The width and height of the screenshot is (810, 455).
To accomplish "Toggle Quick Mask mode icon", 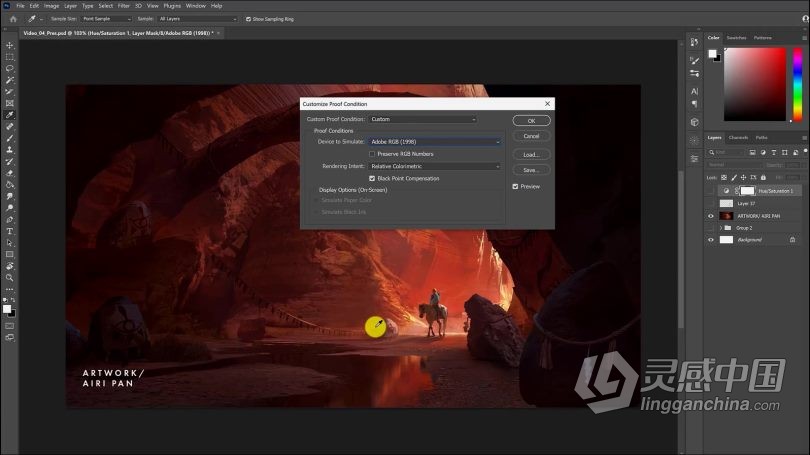I will coord(9,326).
